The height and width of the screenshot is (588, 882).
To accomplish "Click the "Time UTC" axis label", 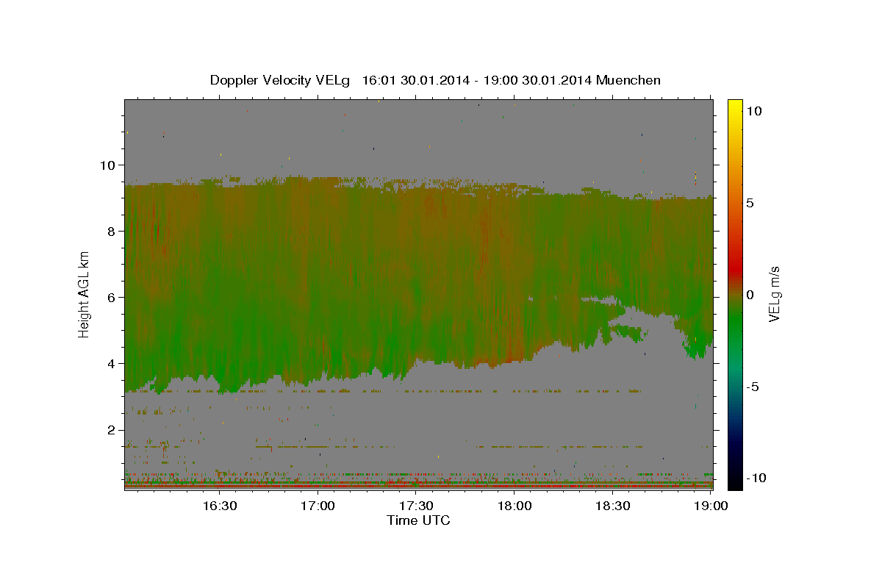I will coord(418,520).
